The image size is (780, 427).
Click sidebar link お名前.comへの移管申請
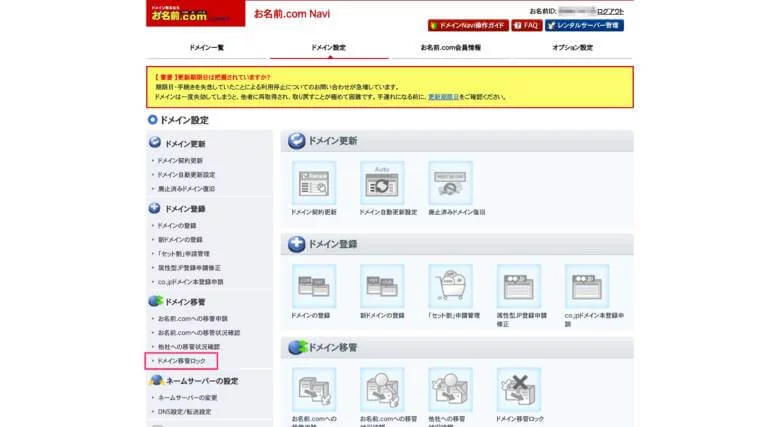point(193,319)
